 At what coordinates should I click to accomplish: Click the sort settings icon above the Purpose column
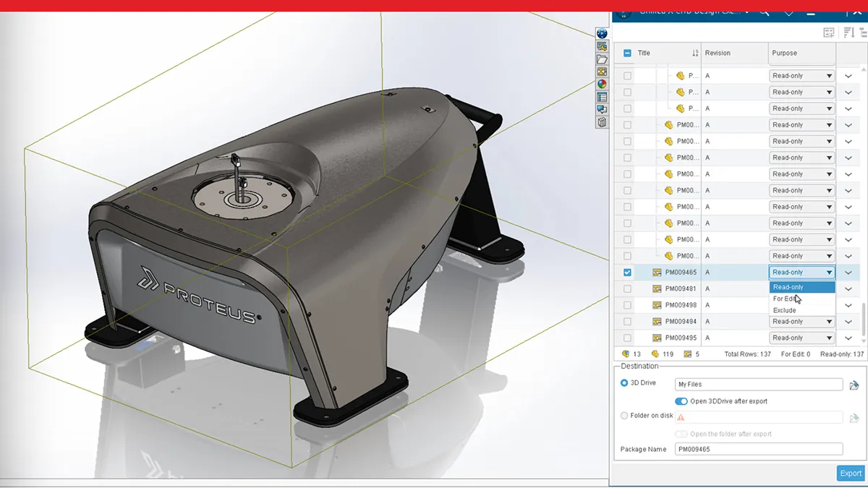850,33
